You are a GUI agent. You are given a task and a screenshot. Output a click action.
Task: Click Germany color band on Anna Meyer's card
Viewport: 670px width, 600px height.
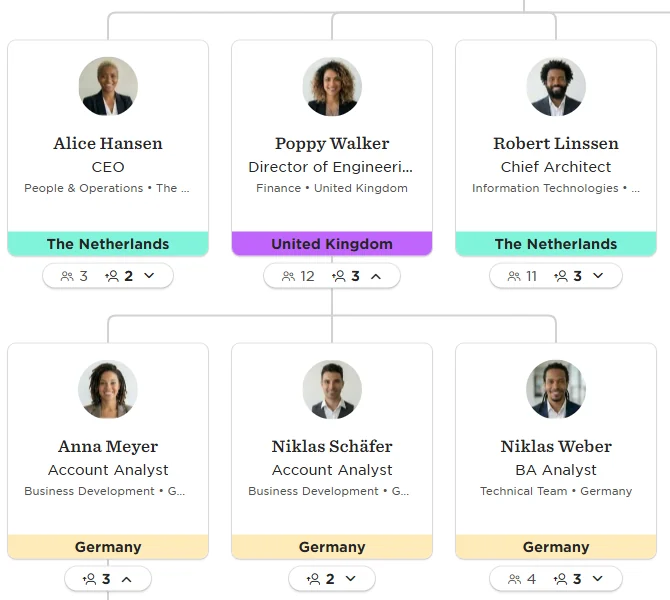tap(108, 547)
